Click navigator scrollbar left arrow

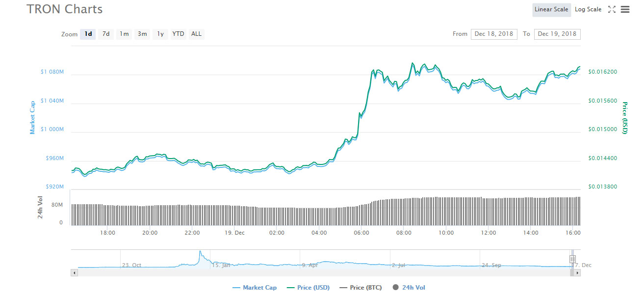pos(75,272)
